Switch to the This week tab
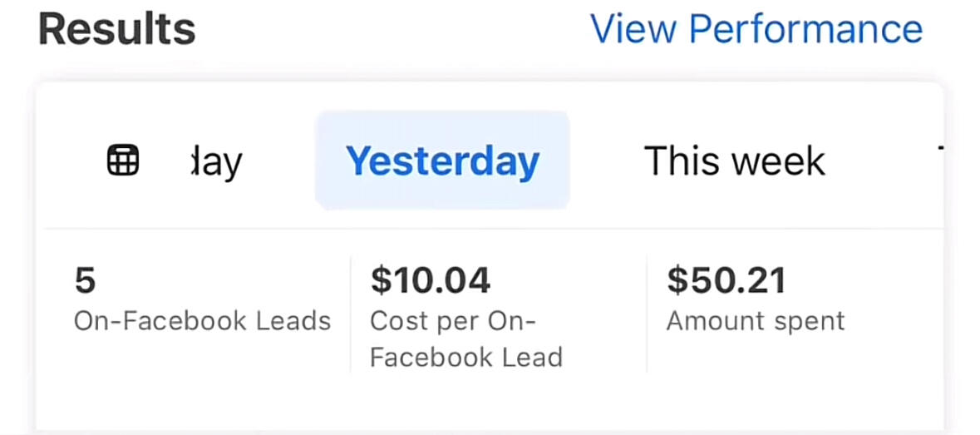Viewport: 980px width, 435px height. pyautogui.click(x=734, y=161)
